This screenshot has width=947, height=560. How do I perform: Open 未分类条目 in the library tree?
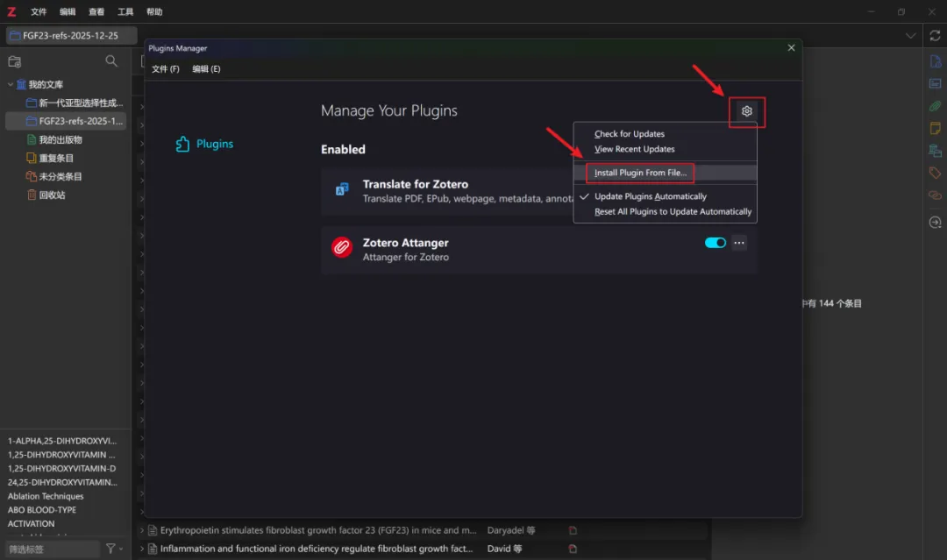click(54, 177)
